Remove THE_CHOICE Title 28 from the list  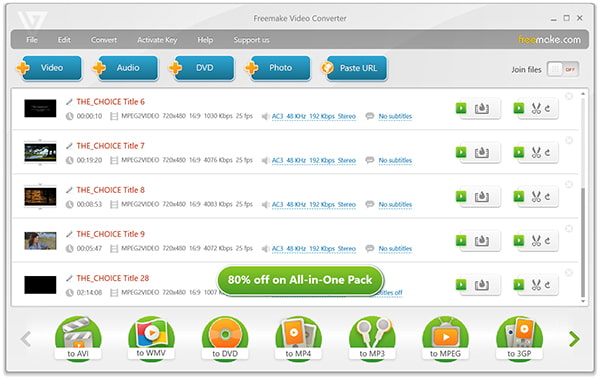click(x=569, y=273)
